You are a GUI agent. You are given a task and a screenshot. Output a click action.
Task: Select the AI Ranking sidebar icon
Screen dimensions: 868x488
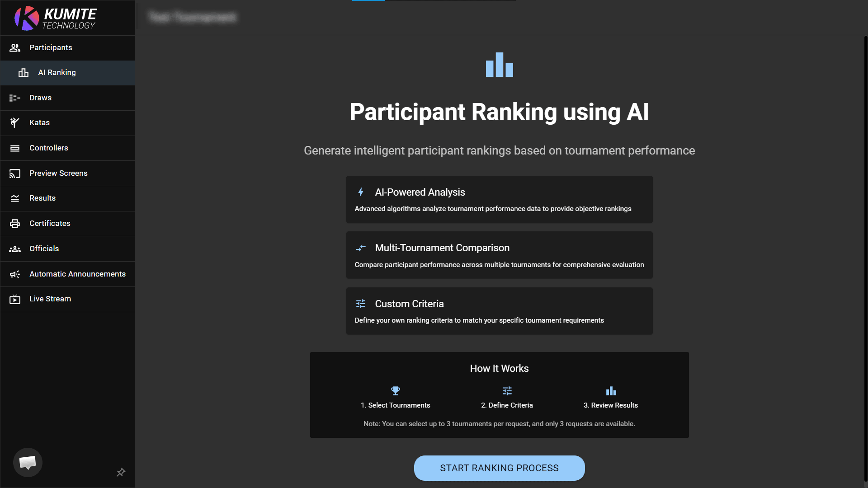click(23, 73)
